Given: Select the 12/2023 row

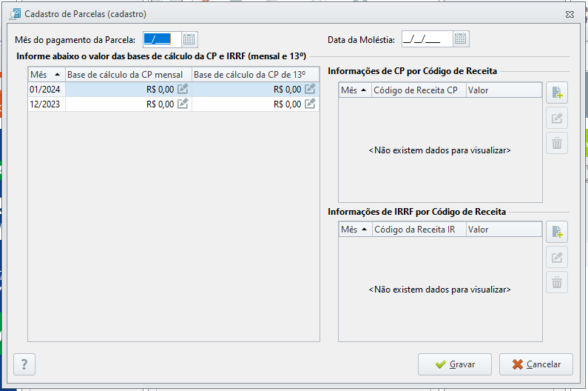Looking at the screenshot, I should click(x=174, y=104).
